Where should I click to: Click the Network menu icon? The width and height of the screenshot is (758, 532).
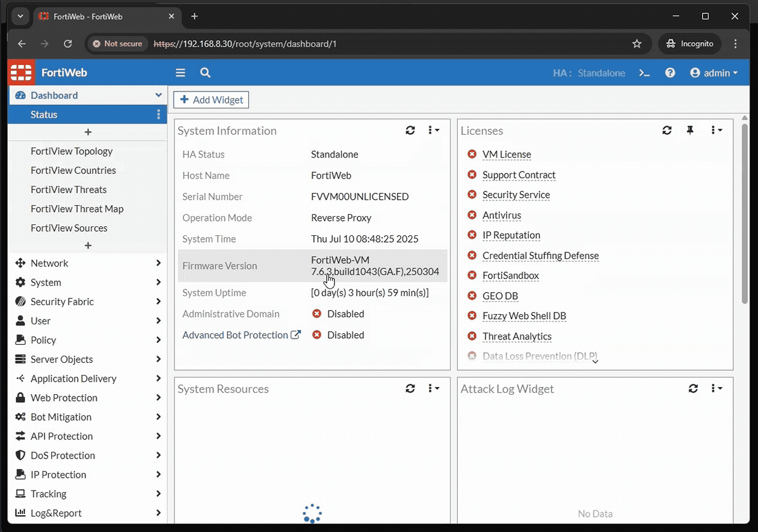[x=20, y=263]
